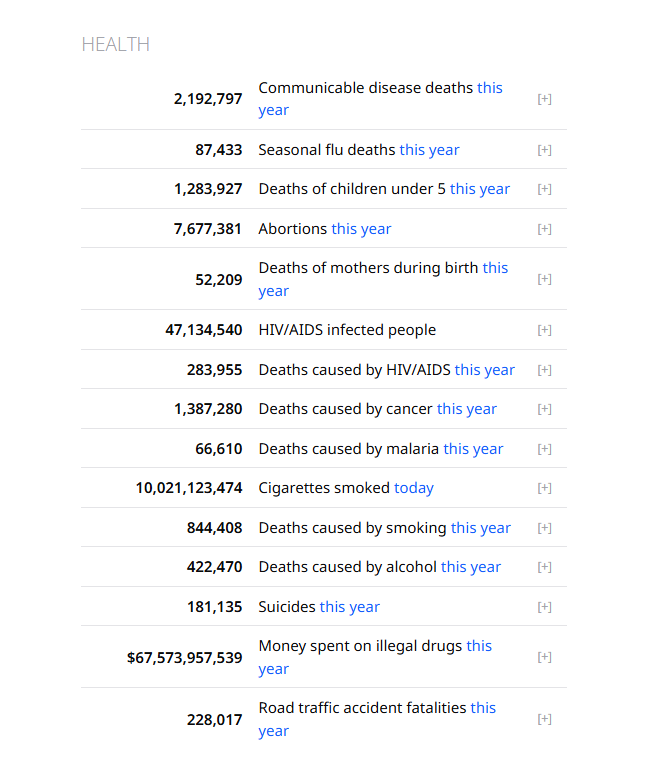Expand details for Communicable disease deaths
Screen dimensions: 647x777
[x=544, y=99]
